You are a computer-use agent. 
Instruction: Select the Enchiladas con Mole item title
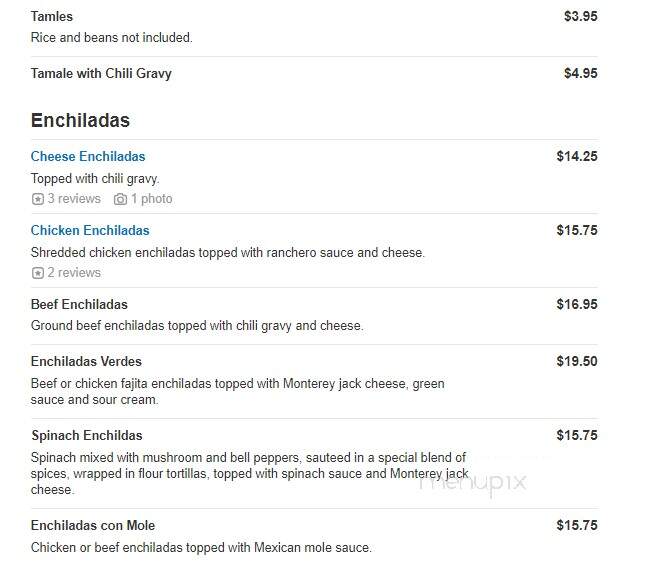pyautogui.click(x=93, y=525)
